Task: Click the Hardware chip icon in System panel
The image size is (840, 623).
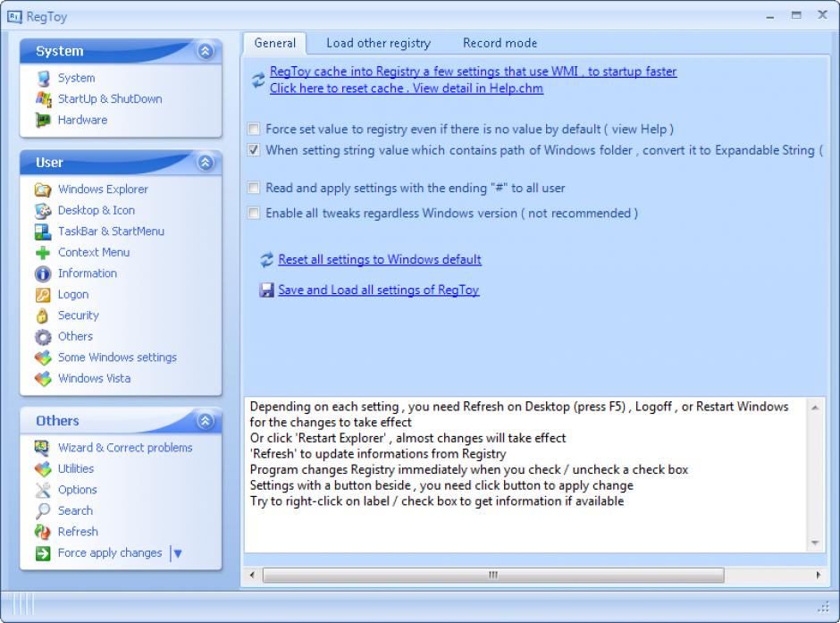Action: click(43, 120)
